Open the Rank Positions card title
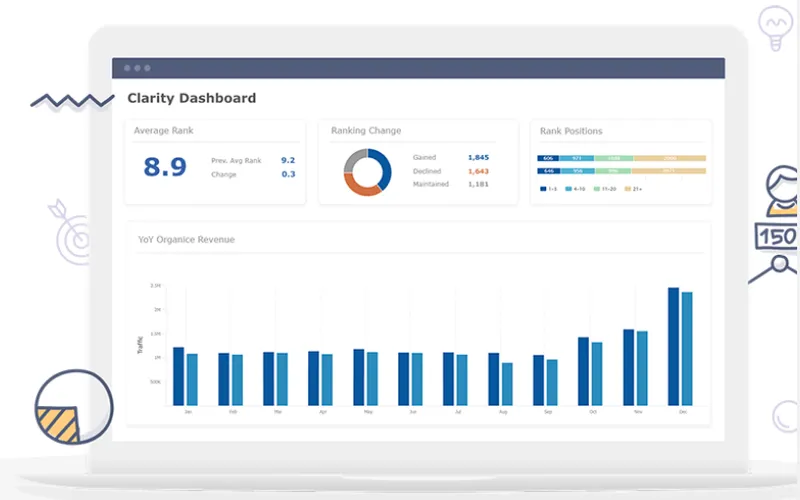Viewport: 800px width, 500px height. (x=571, y=131)
